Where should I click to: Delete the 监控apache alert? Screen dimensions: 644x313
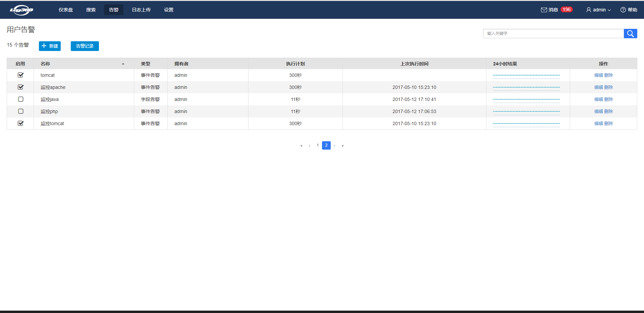609,87
